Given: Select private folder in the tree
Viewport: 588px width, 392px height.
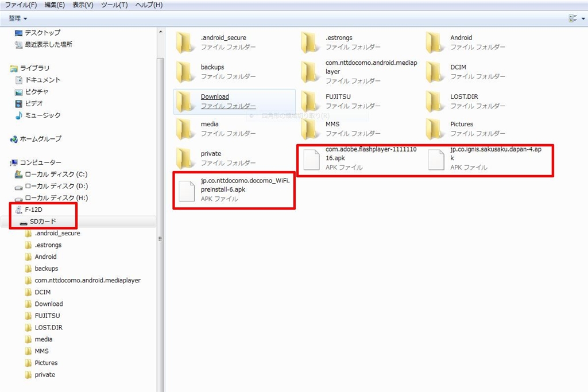Looking at the screenshot, I should 40,375.
